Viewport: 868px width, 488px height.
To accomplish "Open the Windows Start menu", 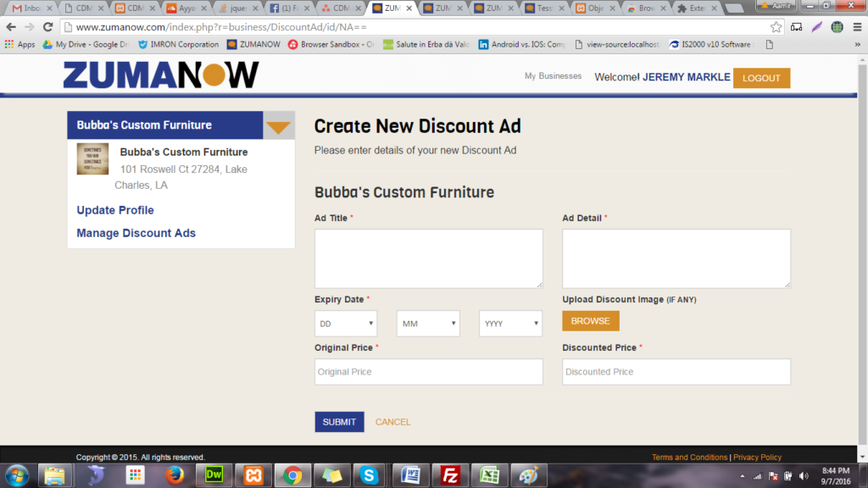I will tap(17, 475).
